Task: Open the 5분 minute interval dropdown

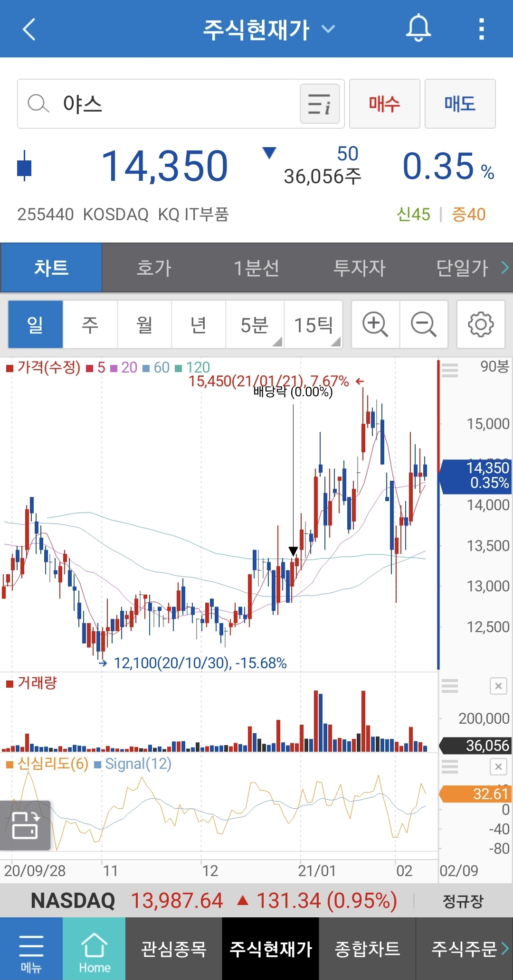Action: pyautogui.click(x=255, y=325)
